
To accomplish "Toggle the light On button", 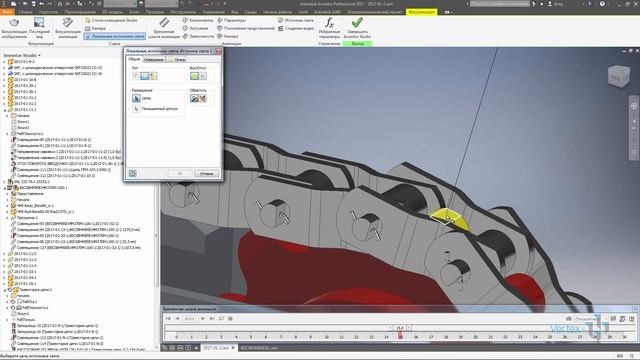I will click(x=194, y=76).
